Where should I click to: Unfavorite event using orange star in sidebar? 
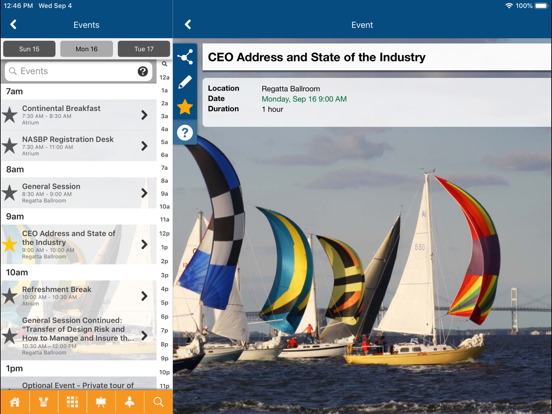pos(185,107)
